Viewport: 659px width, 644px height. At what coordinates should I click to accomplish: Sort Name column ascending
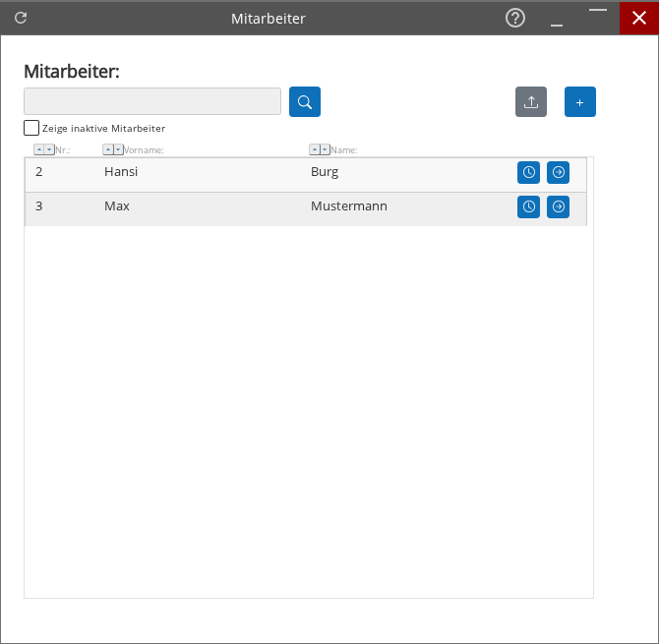pos(314,149)
